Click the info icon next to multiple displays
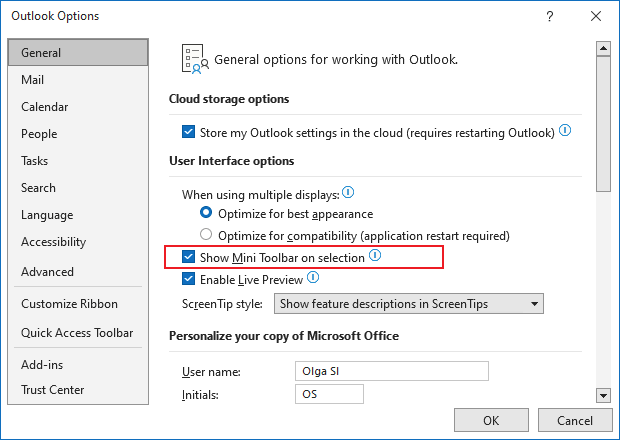This screenshot has height=440, width=620. (x=348, y=192)
